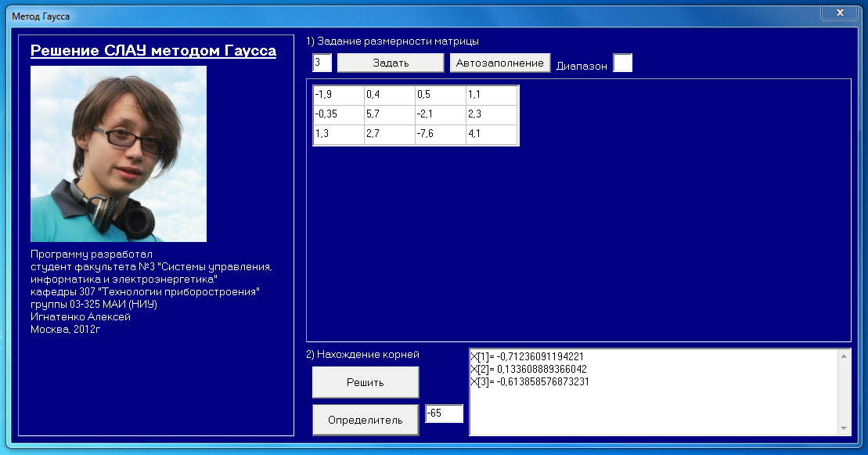The width and height of the screenshot is (868, 455).
Task: Click the Автозаполнение button
Action: [x=500, y=63]
